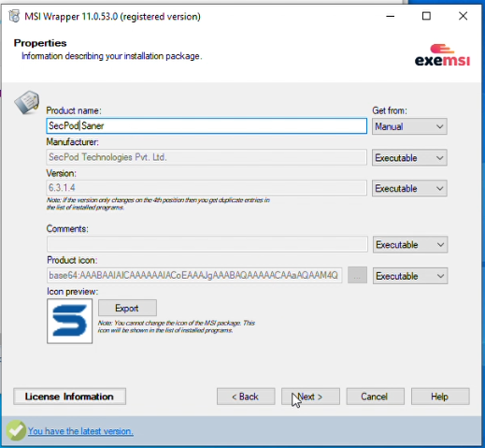
Task: Click the Product icon base64 field
Action: [194, 275]
